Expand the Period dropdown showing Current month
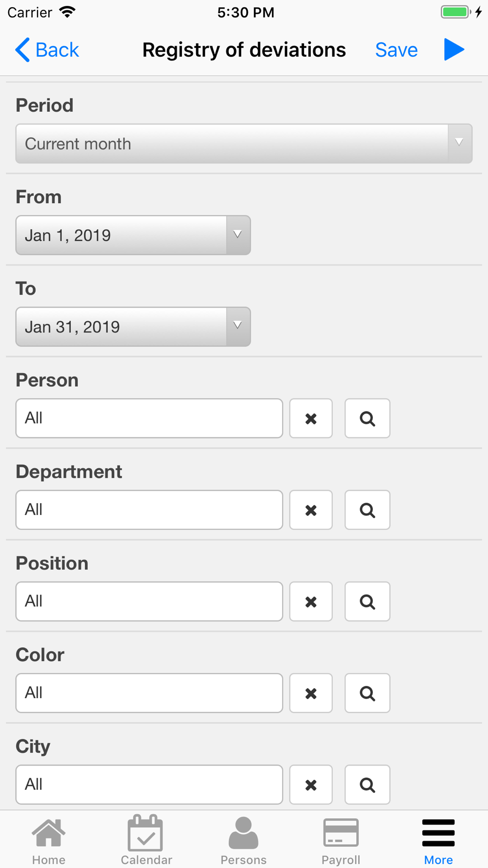Screen dimensions: 488x868 click(x=244, y=144)
